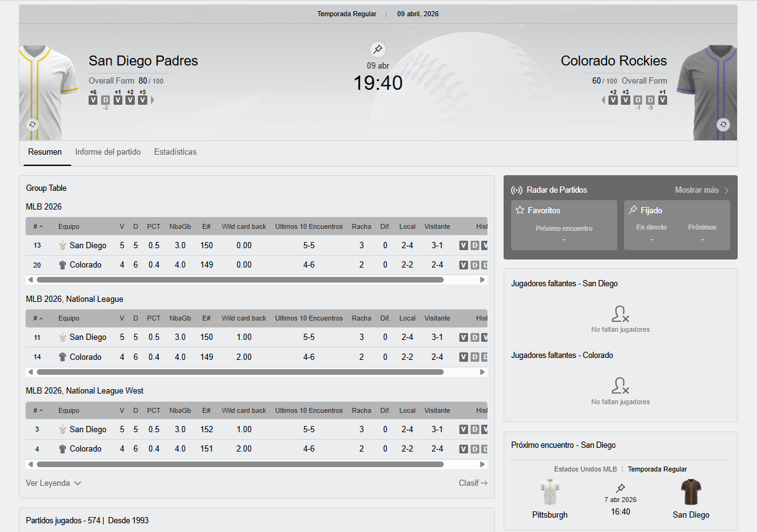Switch to the Informe del partido tab
The height and width of the screenshot is (532, 757).
pyautogui.click(x=107, y=152)
